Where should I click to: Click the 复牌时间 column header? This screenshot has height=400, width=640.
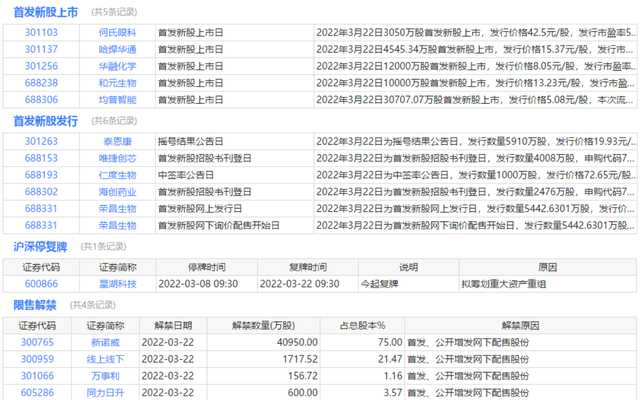click(308, 267)
